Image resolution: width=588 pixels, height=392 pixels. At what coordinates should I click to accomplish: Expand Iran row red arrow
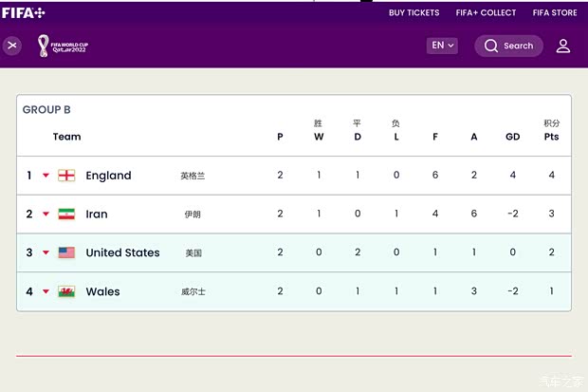(x=46, y=215)
